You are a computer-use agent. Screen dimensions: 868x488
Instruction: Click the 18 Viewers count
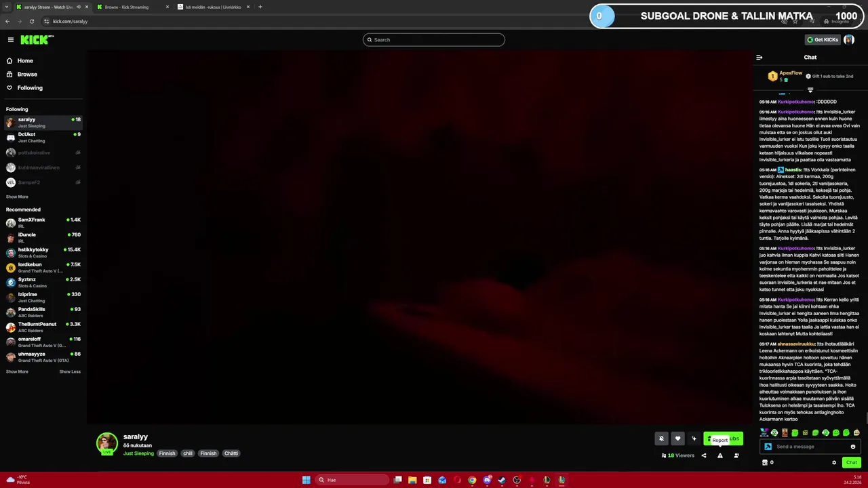pyautogui.click(x=678, y=455)
